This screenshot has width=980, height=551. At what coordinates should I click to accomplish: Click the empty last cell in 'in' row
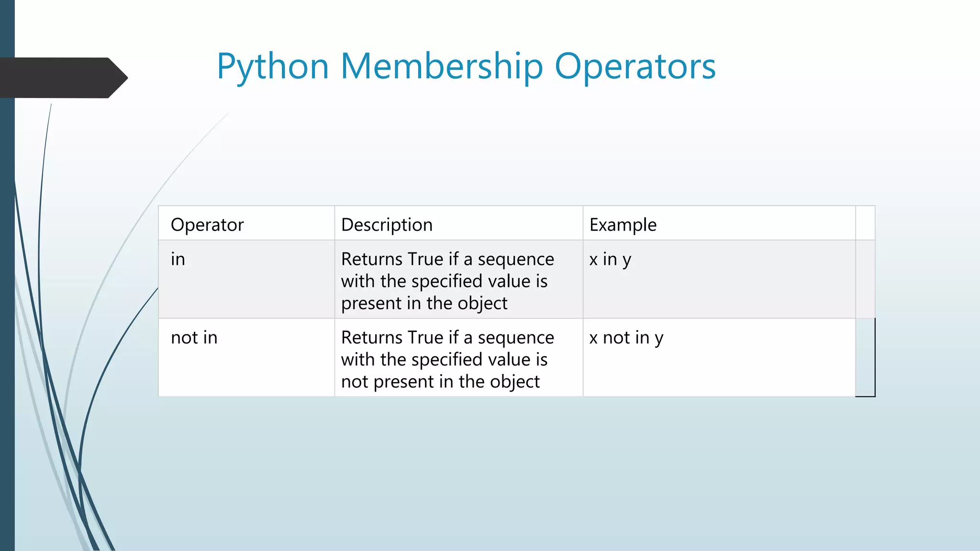865,279
